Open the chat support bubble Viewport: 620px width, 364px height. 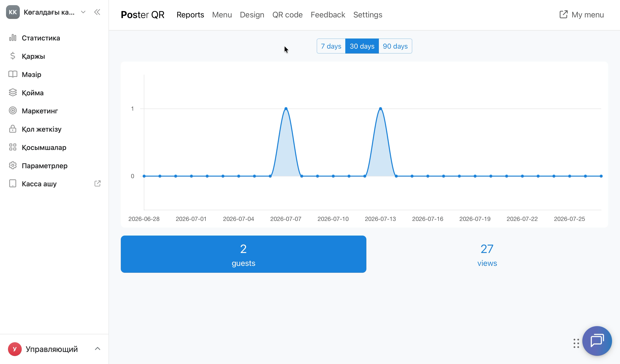(597, 341)
